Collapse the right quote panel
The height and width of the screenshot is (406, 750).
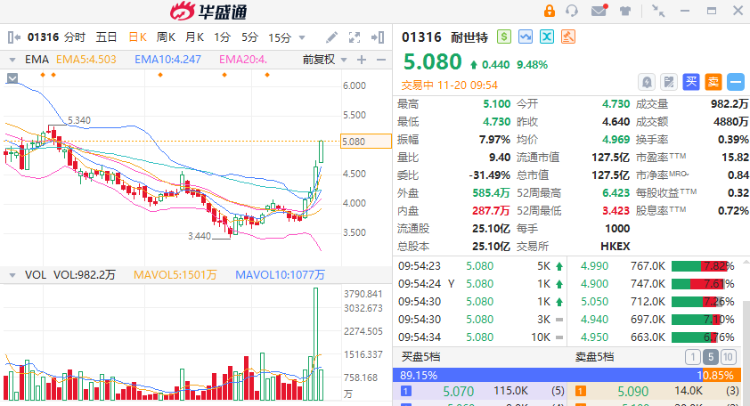click(x=377, y=37)
